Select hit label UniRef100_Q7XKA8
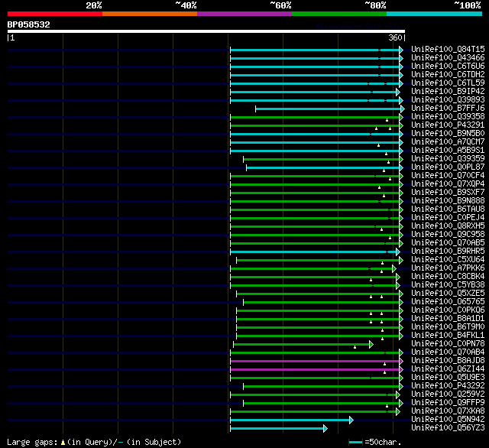This screenshot has width=489, height=448. coord(448,411)
